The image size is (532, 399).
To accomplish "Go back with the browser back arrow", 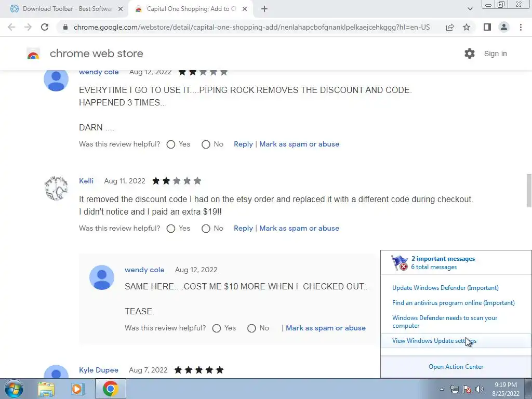I will coord(11,27).
